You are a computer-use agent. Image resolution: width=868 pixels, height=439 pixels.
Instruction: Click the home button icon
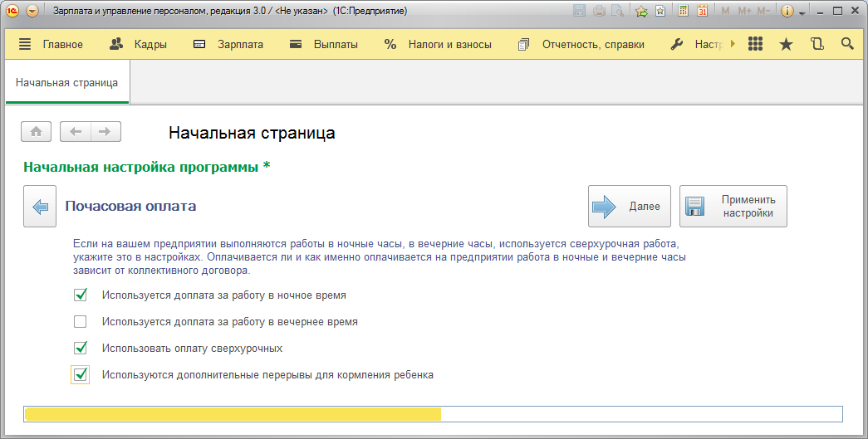[37, 132]
